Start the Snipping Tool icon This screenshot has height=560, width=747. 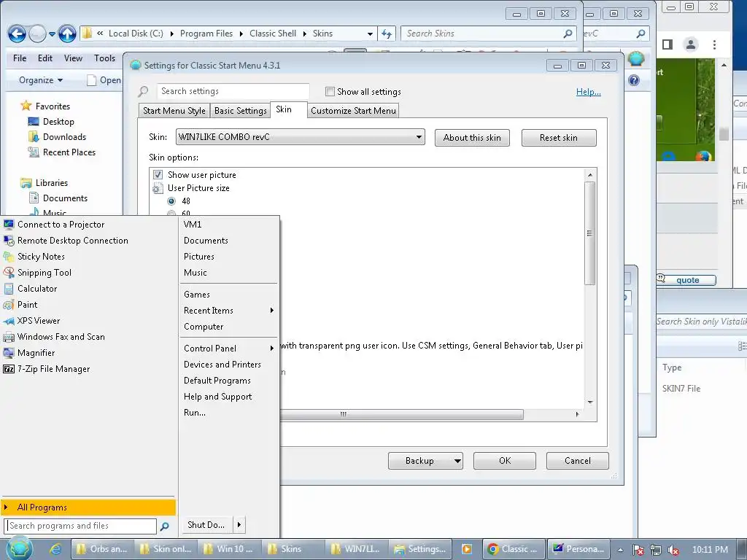pos(9,273)
